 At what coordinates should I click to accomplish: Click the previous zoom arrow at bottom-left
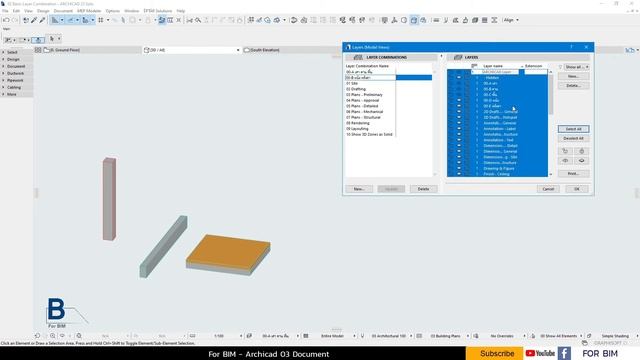[37, 336]
